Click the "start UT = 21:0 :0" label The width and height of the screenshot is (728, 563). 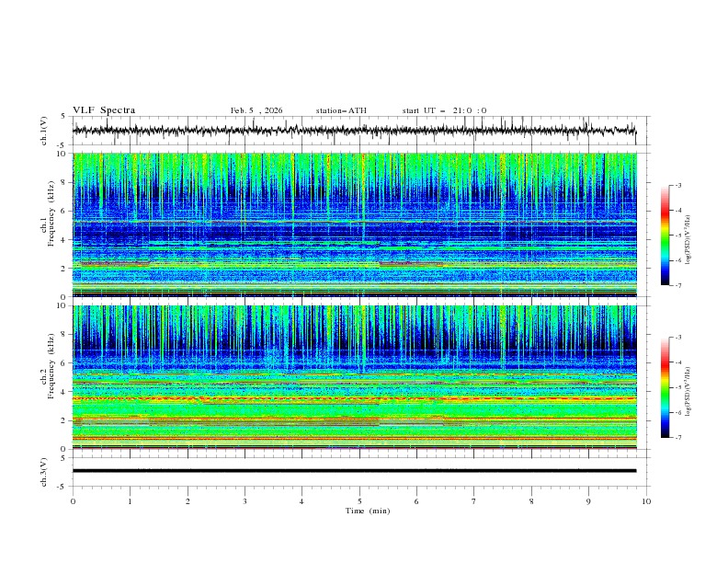click(444, 110)
